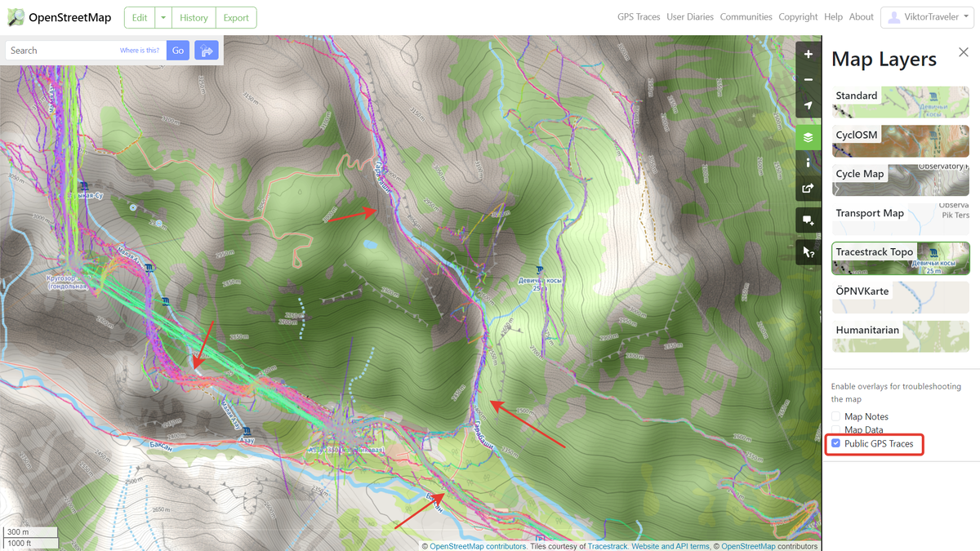Enable the Map Notes overlay checkbox

tap(836, 416)
